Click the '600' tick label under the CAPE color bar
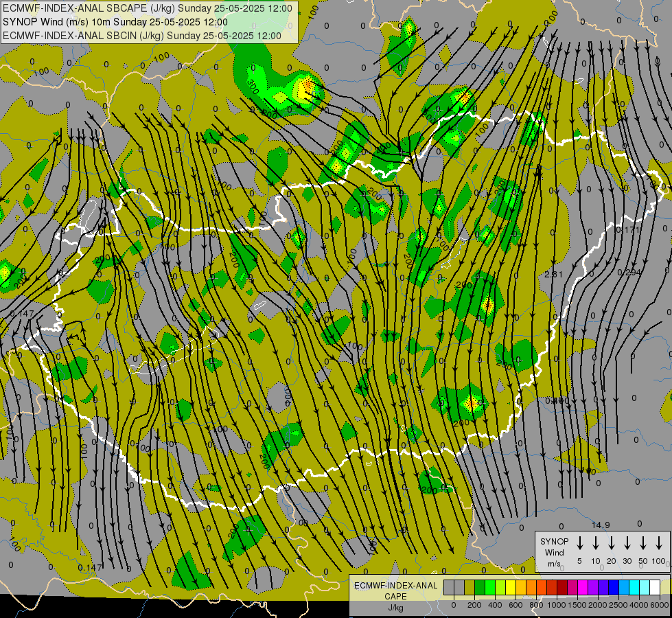This screenshot has height=618, width=672. pos(515,605)
